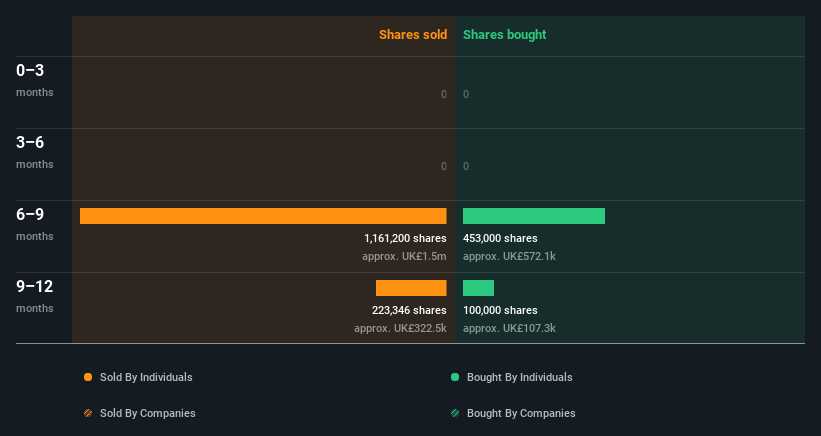Click the 9–12 months row label
Image resolution: width=821 pixels, height=436 pixels.
(x=35, y=296)
